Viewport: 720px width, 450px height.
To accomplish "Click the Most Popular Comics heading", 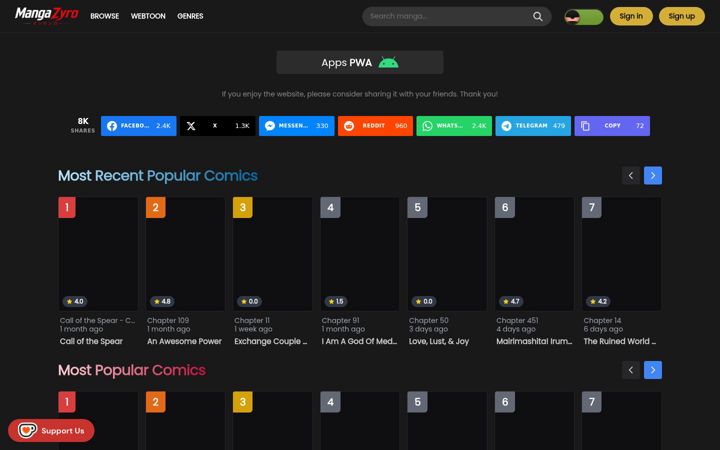I will pos(132,370).
